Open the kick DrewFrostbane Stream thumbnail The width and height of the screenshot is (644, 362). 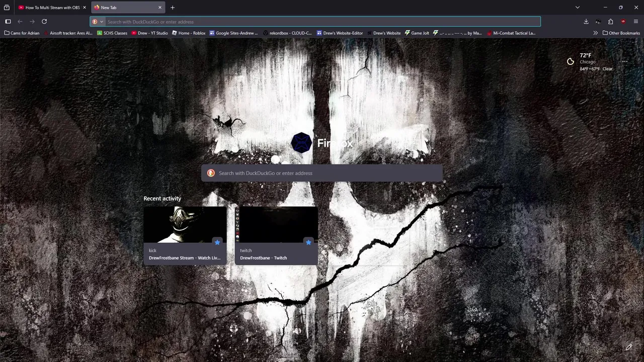185,224
